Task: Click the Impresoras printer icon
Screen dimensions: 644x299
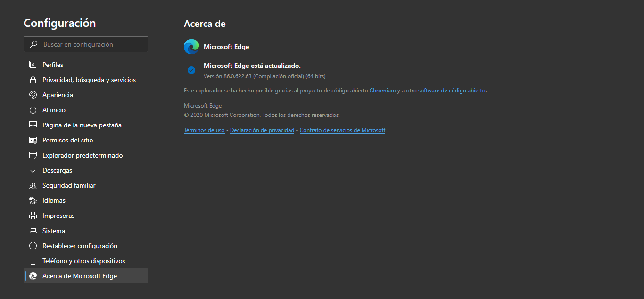Action: (33, 216)
